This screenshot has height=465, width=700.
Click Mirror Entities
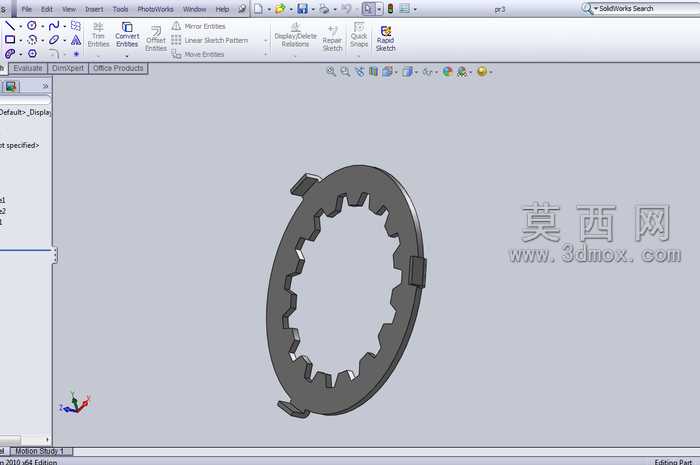pyautogui.click(x=199, y=26)
